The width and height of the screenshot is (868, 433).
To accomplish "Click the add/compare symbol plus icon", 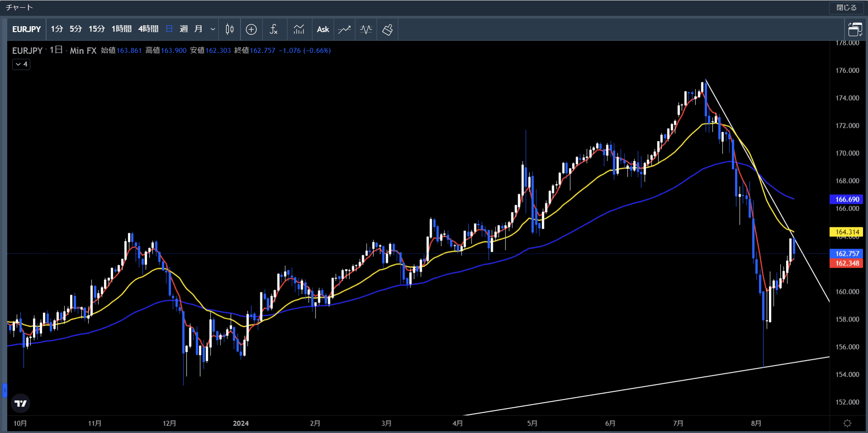I will click(x=251, y=29).
